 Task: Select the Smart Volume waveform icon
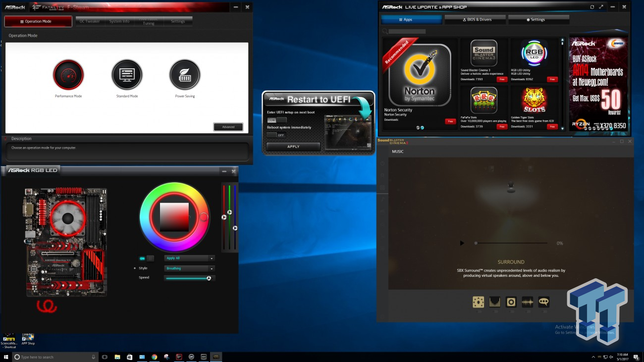click(528, 302)
